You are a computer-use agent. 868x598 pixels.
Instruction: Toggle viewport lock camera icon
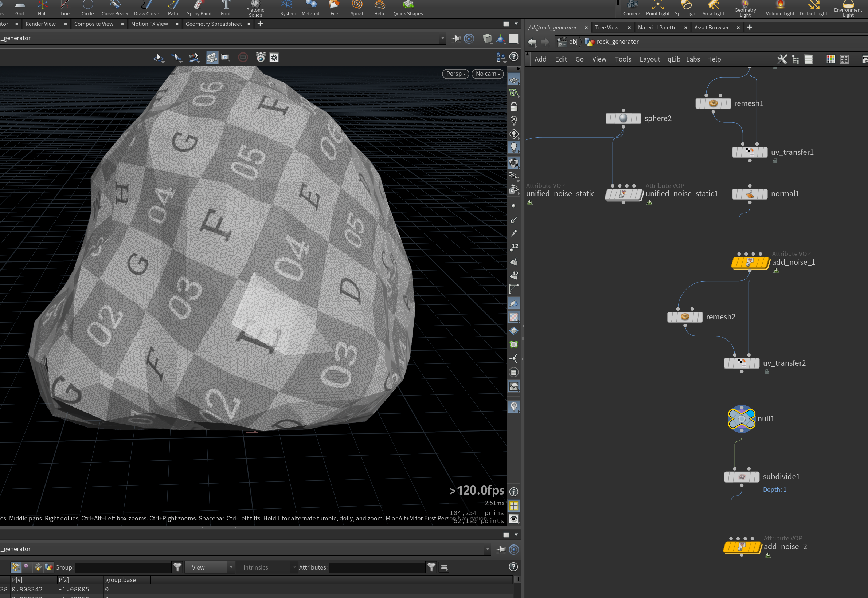[x=514, y=107]
